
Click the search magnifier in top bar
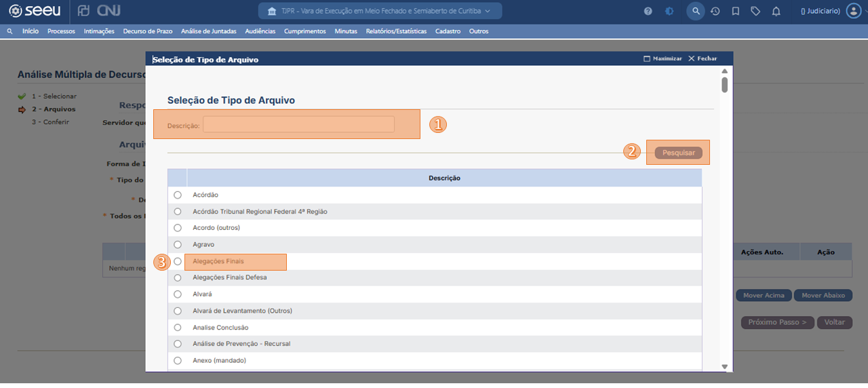695,12
